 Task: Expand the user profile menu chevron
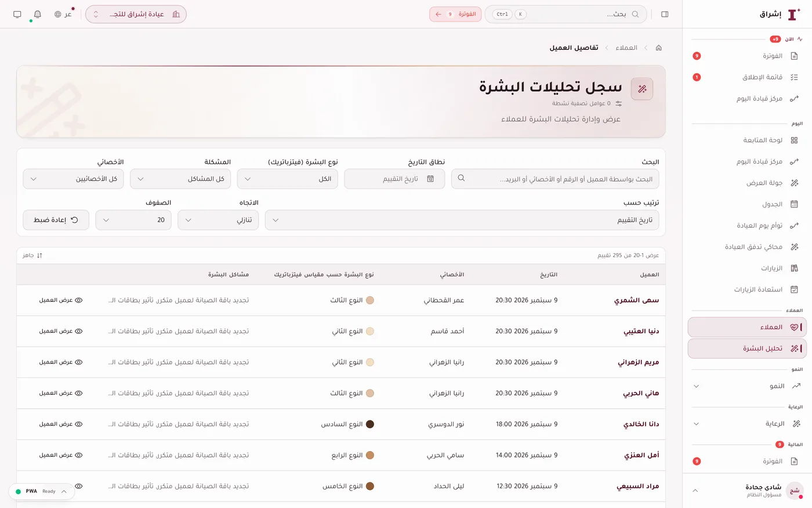click(x=695, y=491)
